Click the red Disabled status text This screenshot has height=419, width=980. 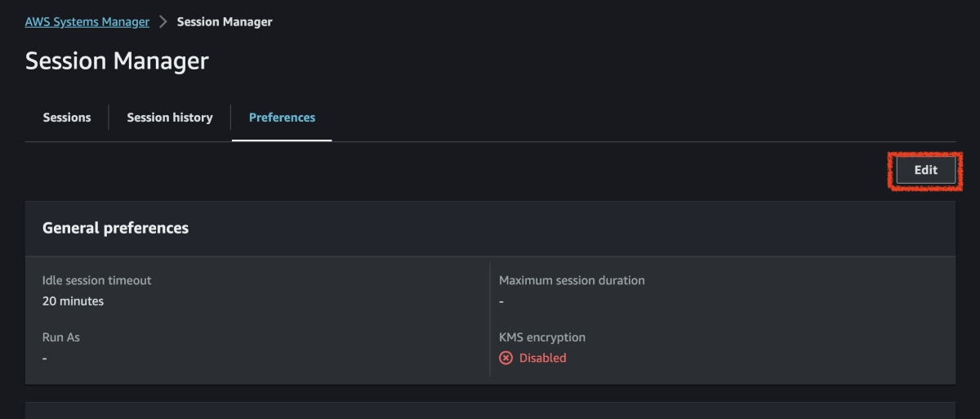543,358
